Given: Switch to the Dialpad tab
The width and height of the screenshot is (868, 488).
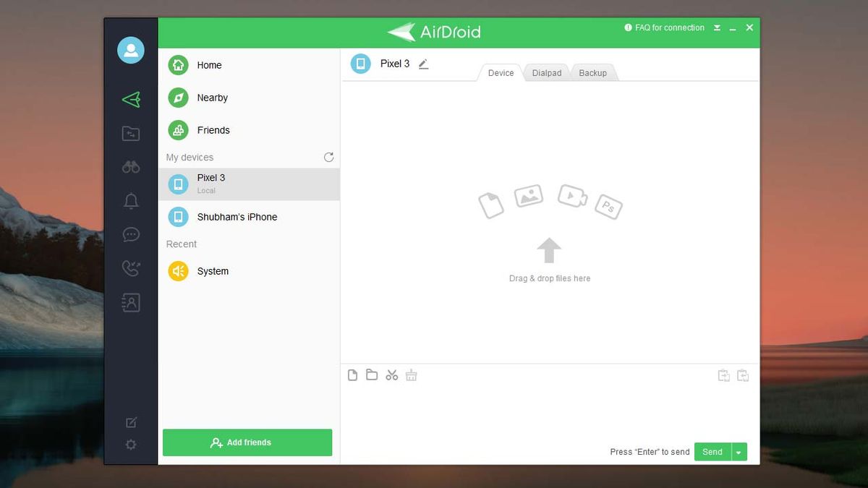Looking at the screenshot, I should pyautogui.click(x=547, y=72).
